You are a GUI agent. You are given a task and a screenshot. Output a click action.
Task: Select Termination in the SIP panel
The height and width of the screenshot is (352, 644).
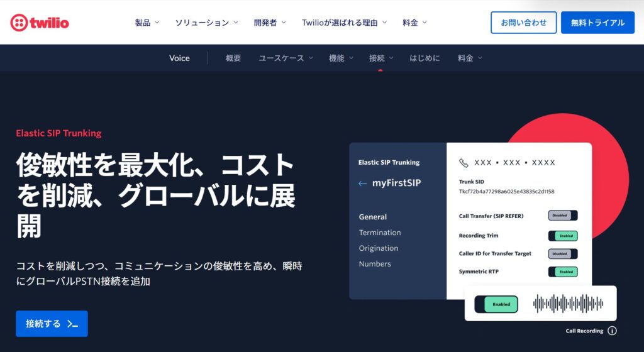[380, 233]
